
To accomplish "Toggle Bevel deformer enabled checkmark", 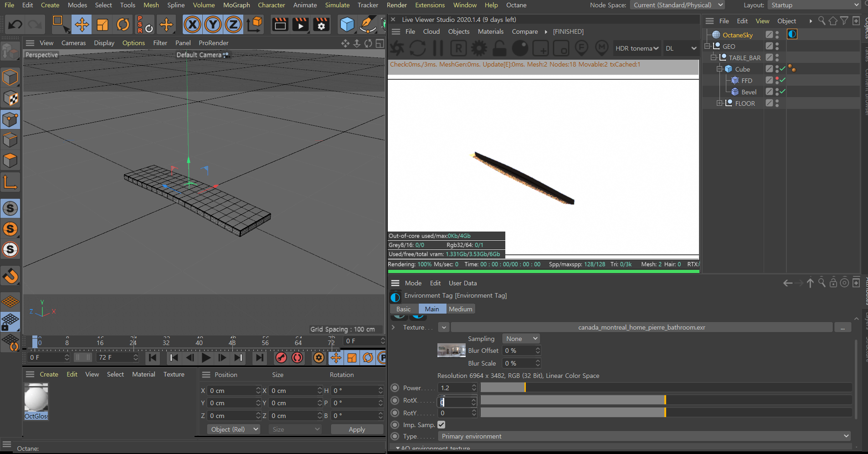I will [783, 92].
